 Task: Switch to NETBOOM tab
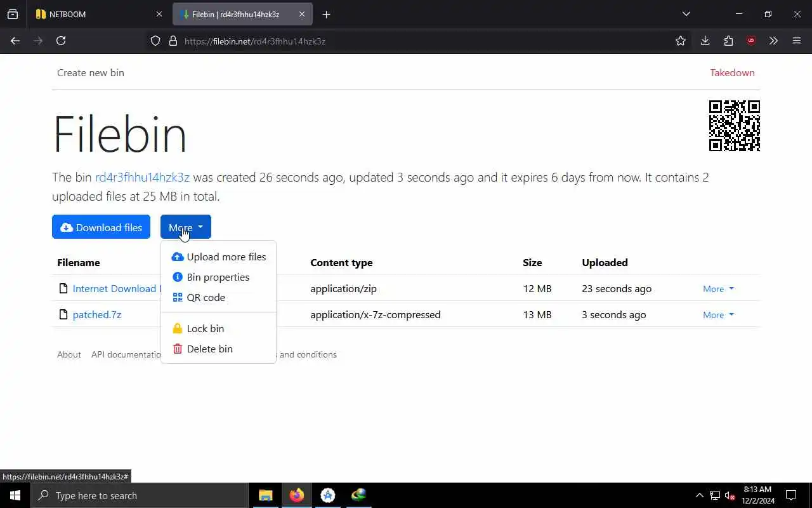[92, 14]
